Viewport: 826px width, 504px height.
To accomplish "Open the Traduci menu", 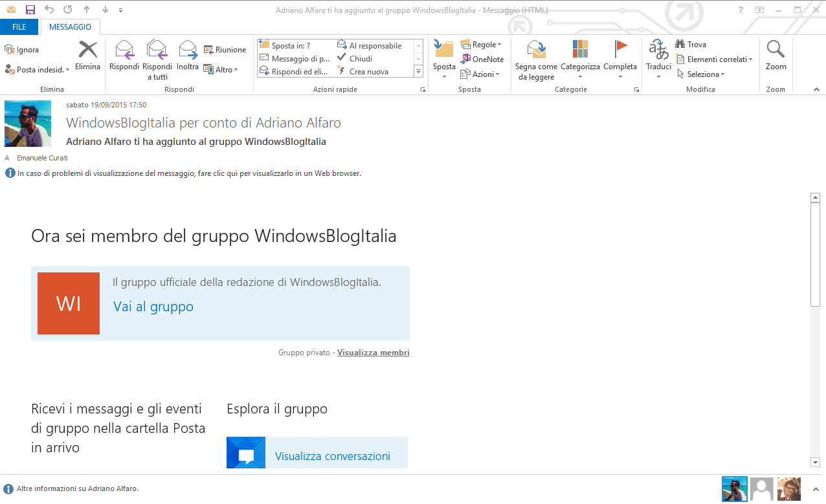I will [658, 60].
